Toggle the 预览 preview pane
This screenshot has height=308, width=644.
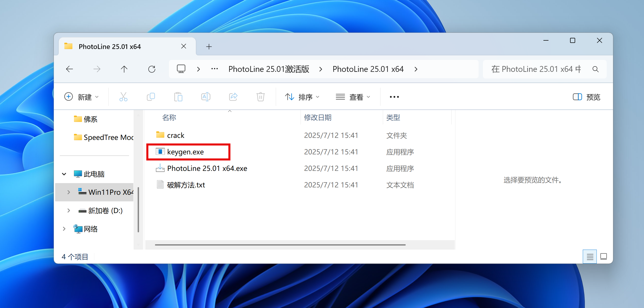point(587,97)
